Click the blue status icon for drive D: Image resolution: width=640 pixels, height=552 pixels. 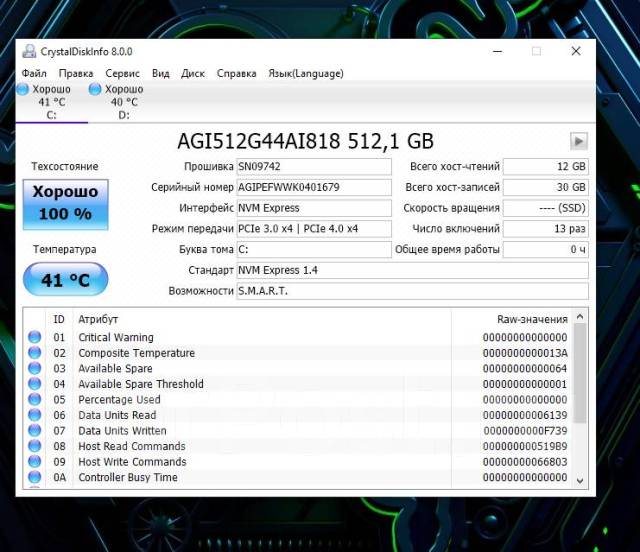[95, 89]
